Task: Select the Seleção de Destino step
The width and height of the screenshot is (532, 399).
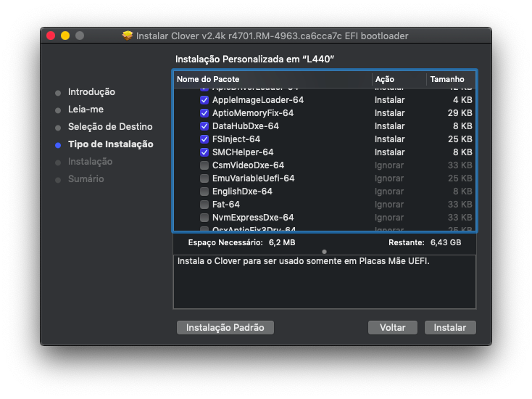Action: pyautogui.click(x=110, y=127)
